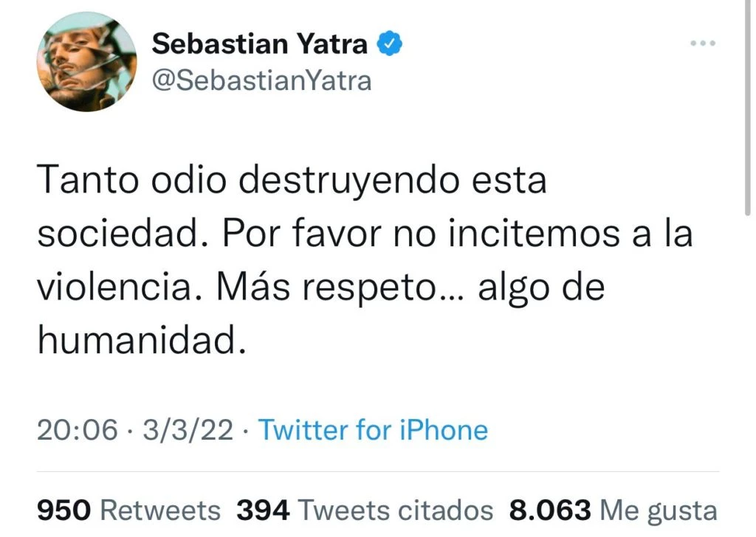Click the blue verified badge
Viewport: 756px width, 537px height.
[390, 44]
